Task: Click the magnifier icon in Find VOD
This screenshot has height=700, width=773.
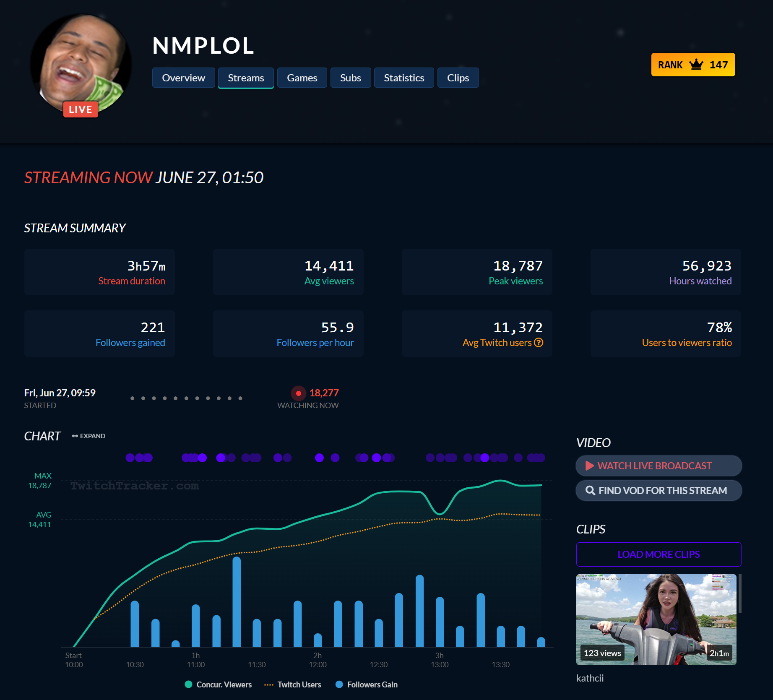Action: click(x=590, y=490)
